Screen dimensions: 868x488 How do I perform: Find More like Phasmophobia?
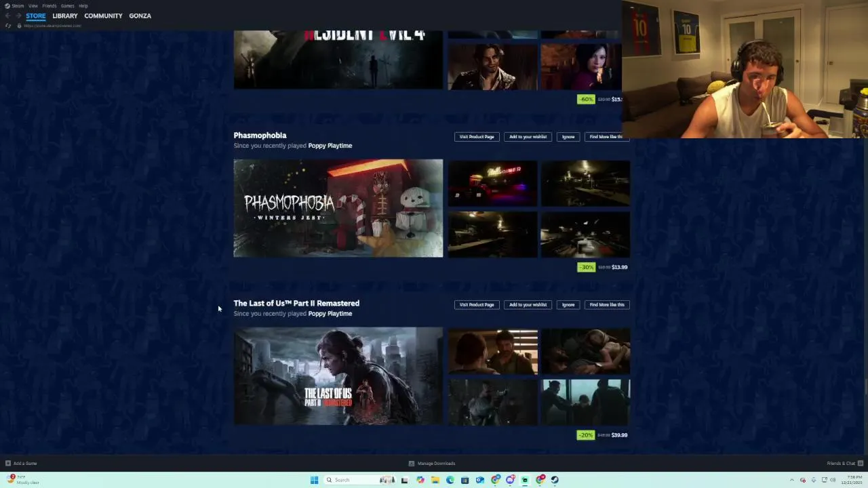click(606, 137)
